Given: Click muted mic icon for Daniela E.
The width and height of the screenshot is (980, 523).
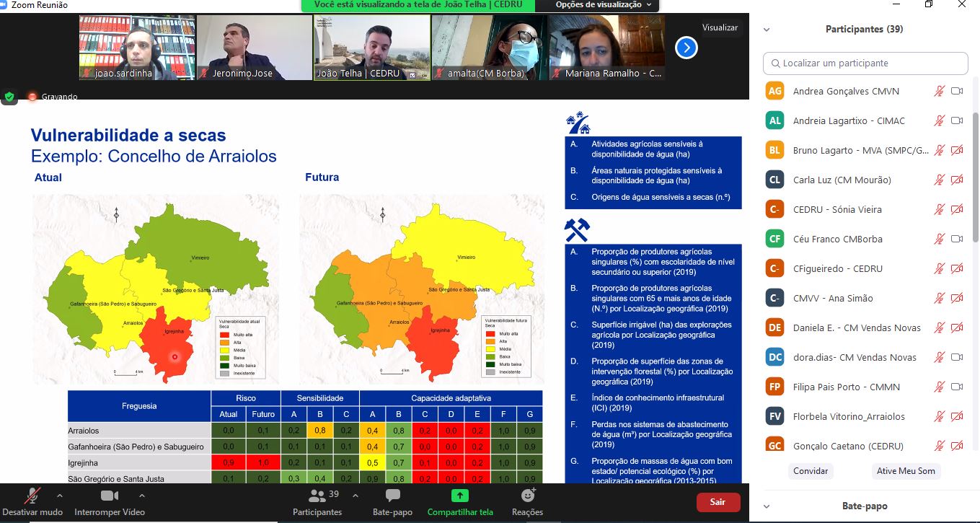Looking at the screenshot, I should click(x=939, y=328).
